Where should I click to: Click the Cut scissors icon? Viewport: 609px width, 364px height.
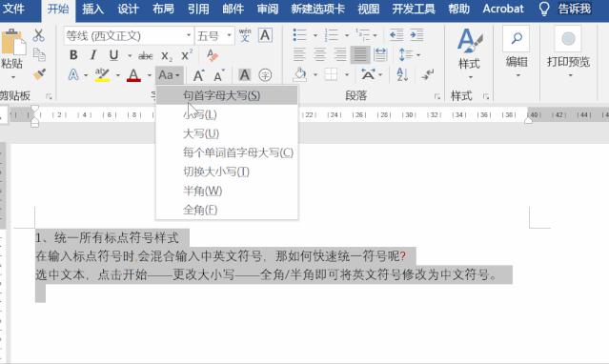(38, 35)
